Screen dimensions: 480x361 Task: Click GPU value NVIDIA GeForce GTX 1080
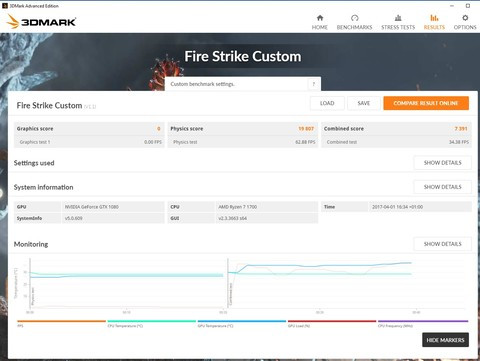92,207
